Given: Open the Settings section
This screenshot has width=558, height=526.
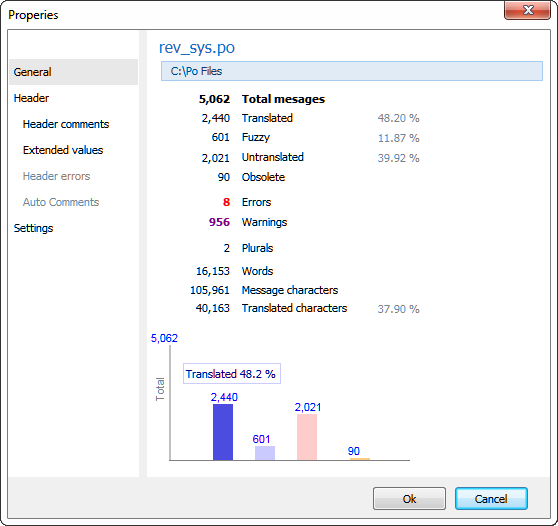Looking at the screenshot, I should [33, 228].
